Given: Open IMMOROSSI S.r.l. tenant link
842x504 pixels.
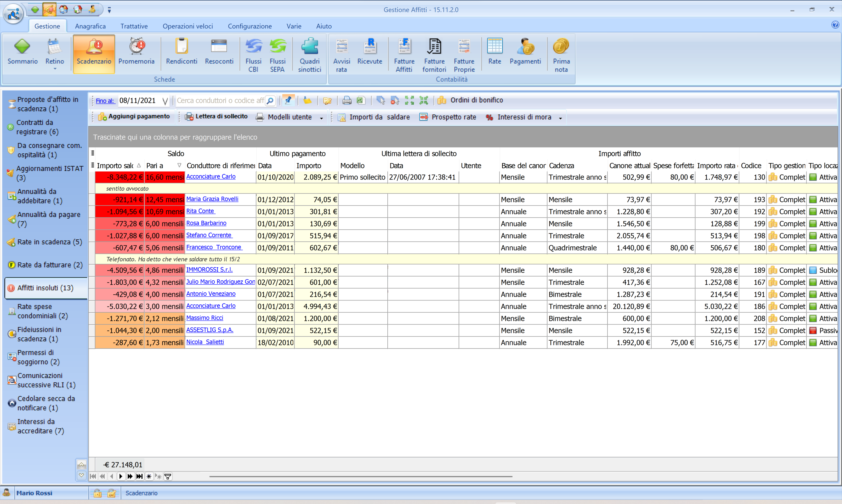Looking at the screenshot, I should [209, 270].
